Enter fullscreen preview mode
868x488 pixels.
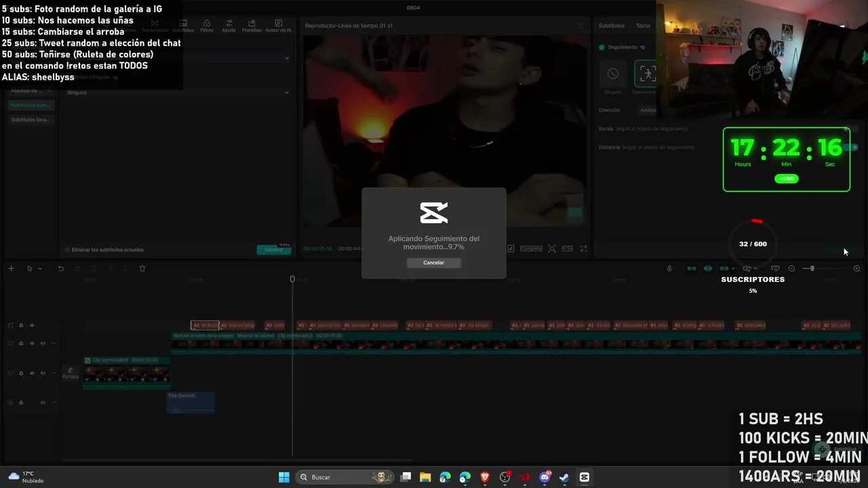pyautogui.click(x=584, y=249)
